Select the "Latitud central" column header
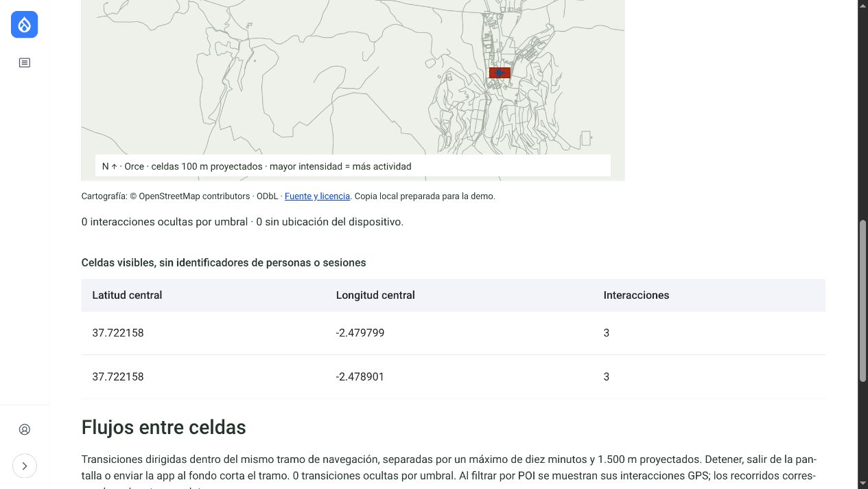The width and height of the screenshot is (868, 489). pyautogui.click(x=127, y=295)
